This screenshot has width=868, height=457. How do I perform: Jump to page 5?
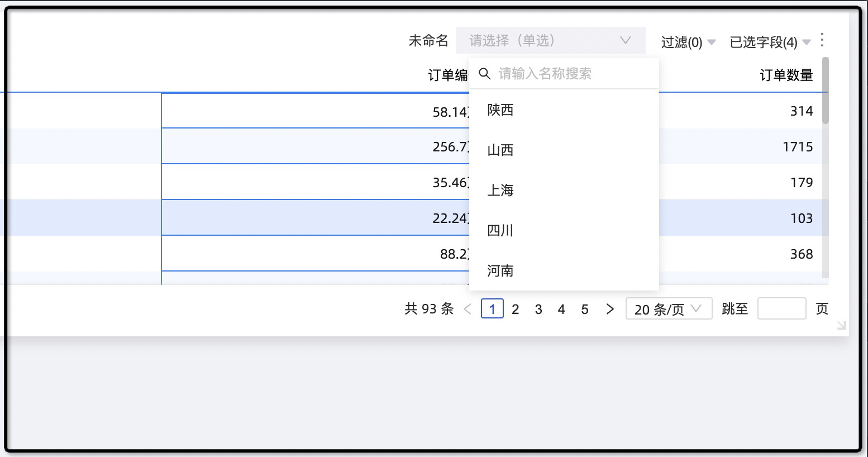tap(585, 309)
